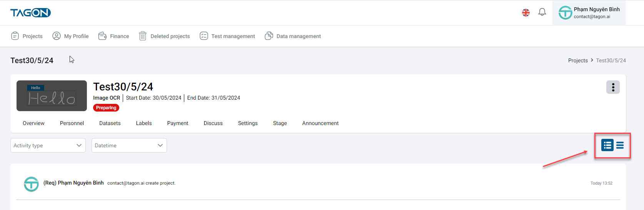Image resolution: width=644 pixels, height=210 pixels.
Task: Expand the Activity type dropdown
Action: pos(48,145)
